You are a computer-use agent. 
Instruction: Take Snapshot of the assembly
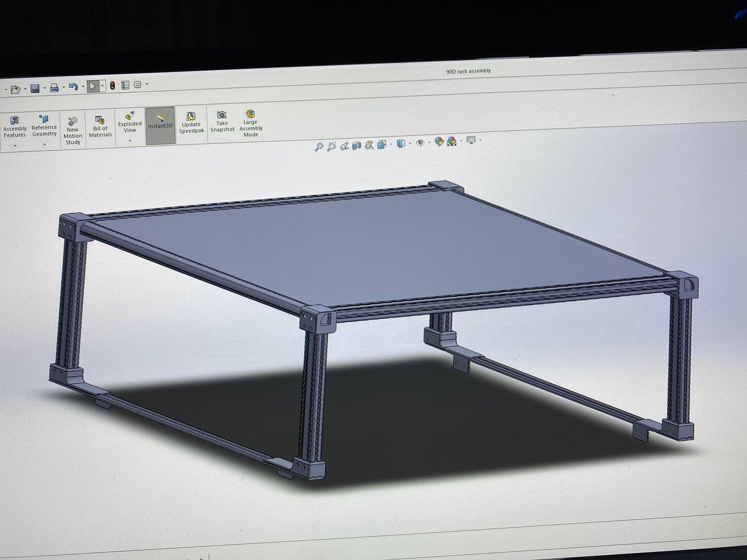[x=222, y=121]
